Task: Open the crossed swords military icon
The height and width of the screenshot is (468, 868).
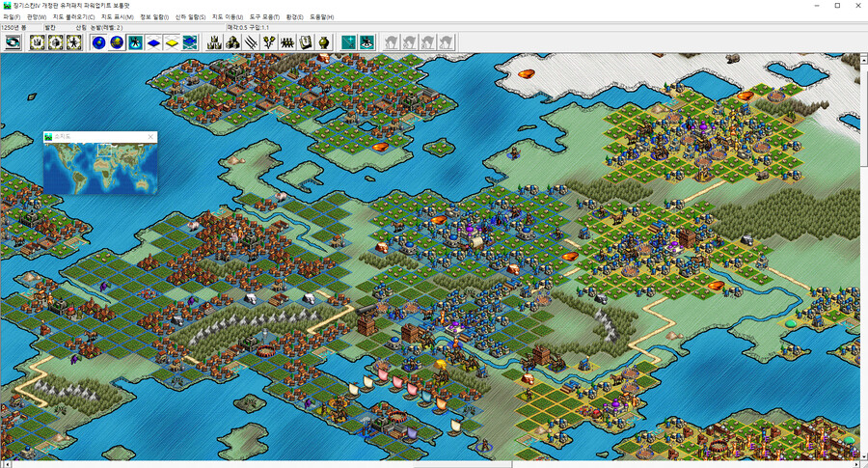Action: [x=251, y=42]
